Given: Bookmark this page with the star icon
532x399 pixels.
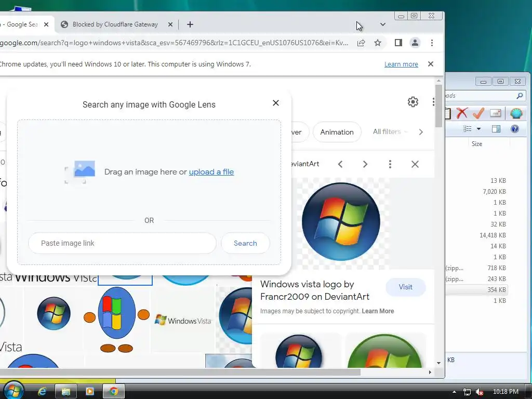Looking at the screenshot, I should [378, 43].
